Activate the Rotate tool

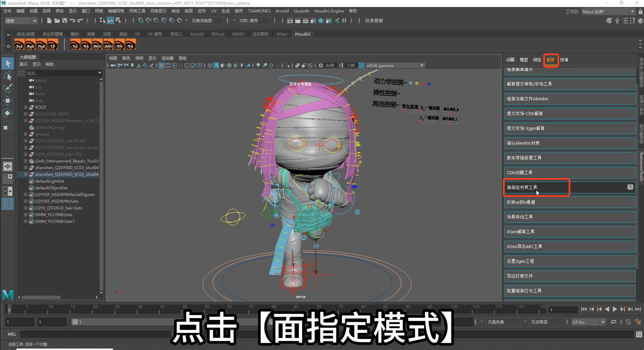(7, 113)
